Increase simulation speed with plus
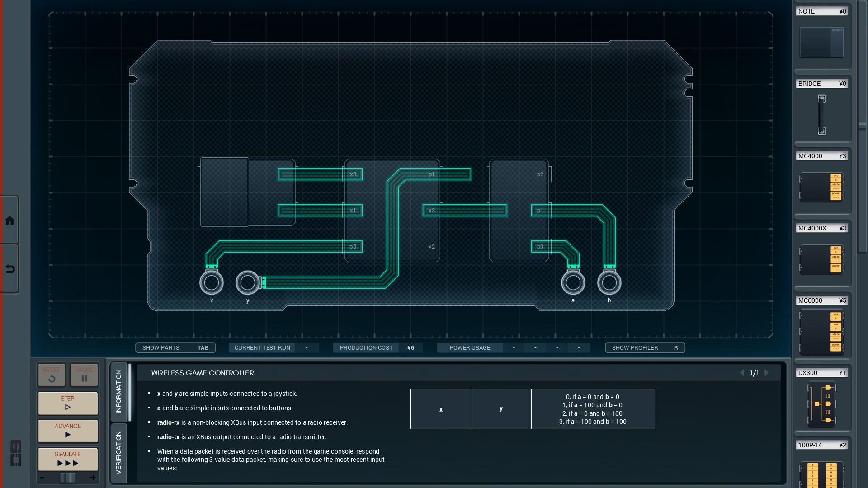Screen dimensions: 868x488 coord(93,478)
